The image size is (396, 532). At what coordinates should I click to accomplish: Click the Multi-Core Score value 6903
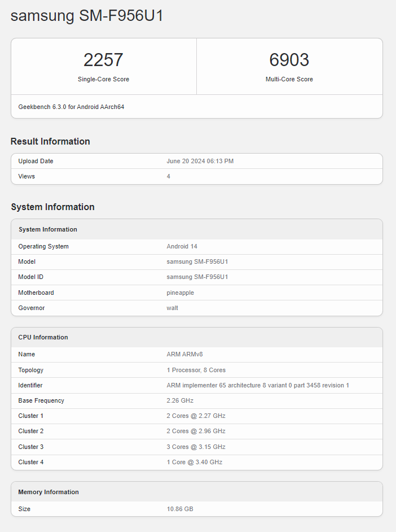tap(289, 60)
